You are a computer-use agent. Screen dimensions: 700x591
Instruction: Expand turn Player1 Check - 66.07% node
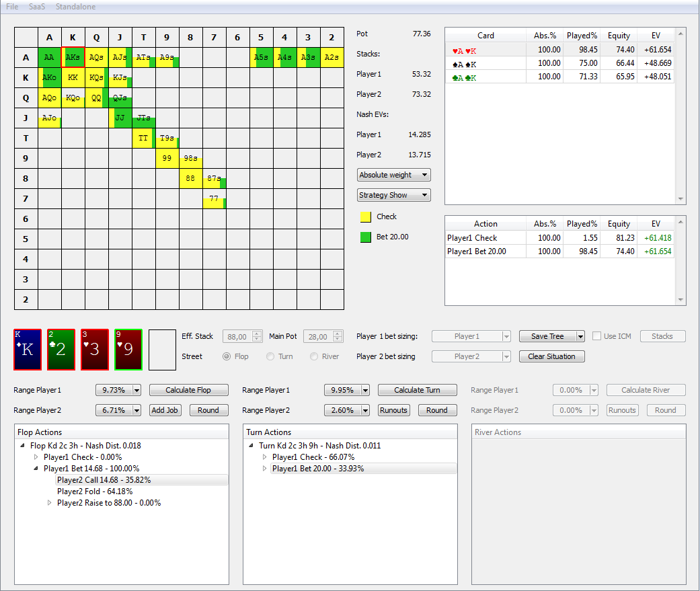(265, 457)
